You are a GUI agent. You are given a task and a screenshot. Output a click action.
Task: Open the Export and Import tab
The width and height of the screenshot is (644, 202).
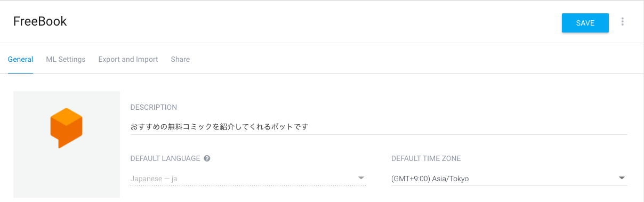click(x=128, y=59)
